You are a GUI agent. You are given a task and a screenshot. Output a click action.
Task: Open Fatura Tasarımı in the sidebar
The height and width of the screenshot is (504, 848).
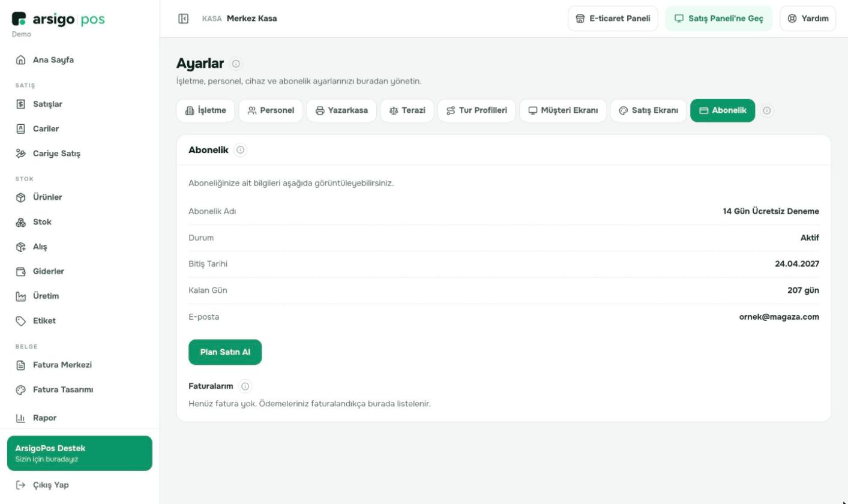[80, 389]
